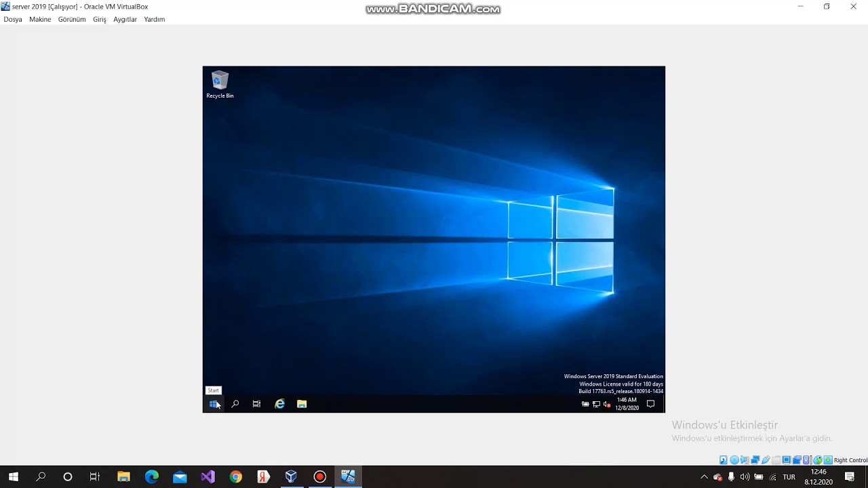The width and height of the screenshot is (868, 488).
Task: Open the host Windows Start menu
Action: click(x=13, y=477)
